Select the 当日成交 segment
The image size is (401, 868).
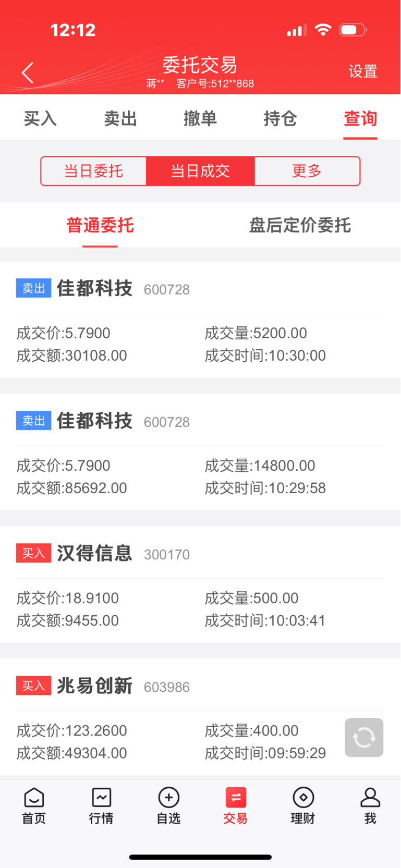pos(200,171)
